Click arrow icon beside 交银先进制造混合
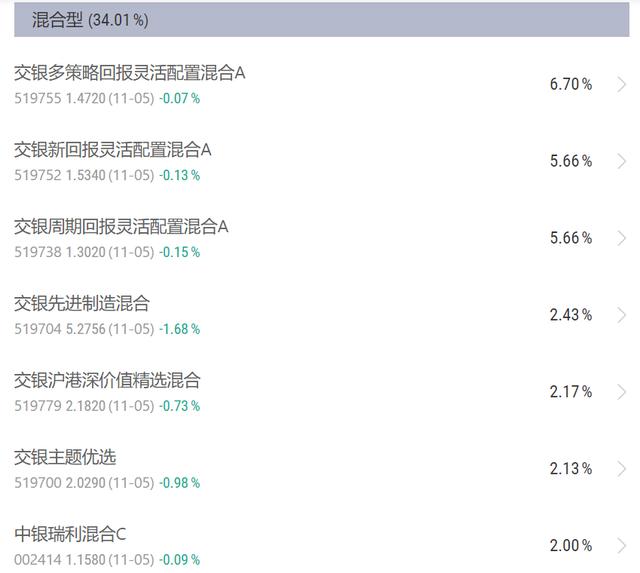640x573 pixels. (622, 315)
